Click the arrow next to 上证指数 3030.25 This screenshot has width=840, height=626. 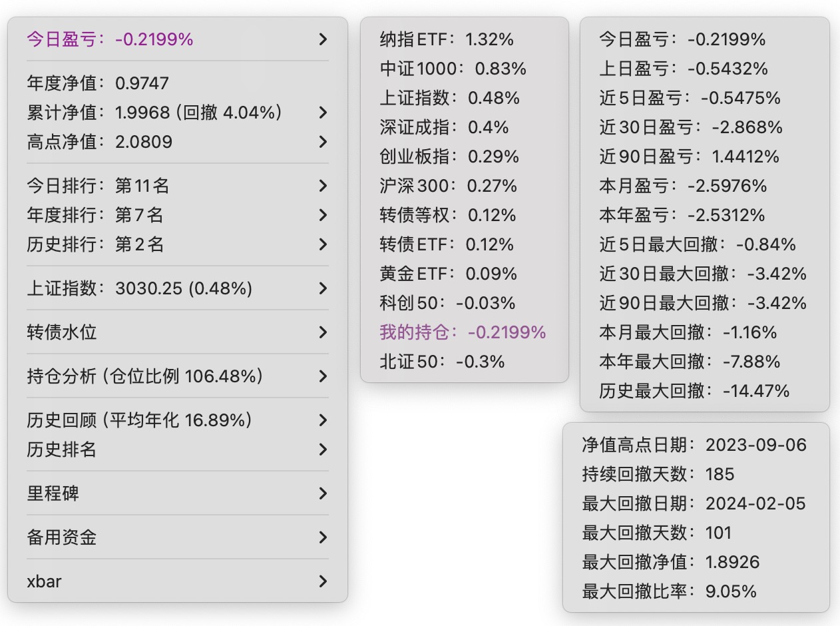pos(323,288)
